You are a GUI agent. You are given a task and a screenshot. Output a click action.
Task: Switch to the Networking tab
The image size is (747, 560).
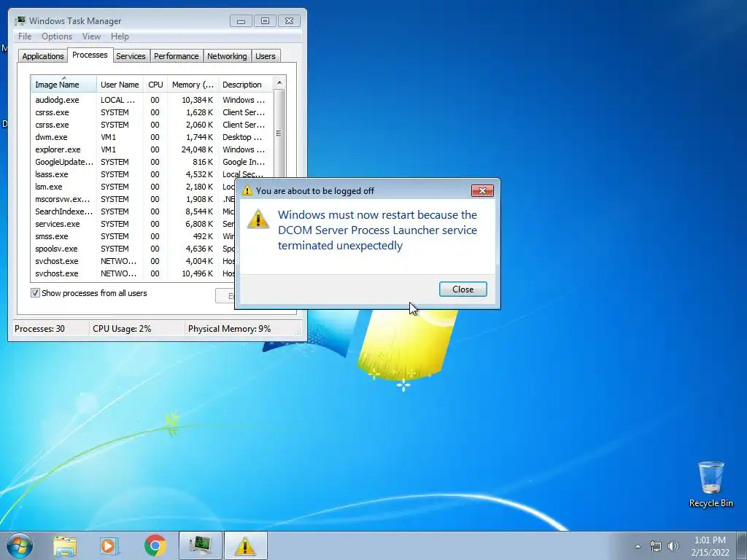[x=227, y=55]
